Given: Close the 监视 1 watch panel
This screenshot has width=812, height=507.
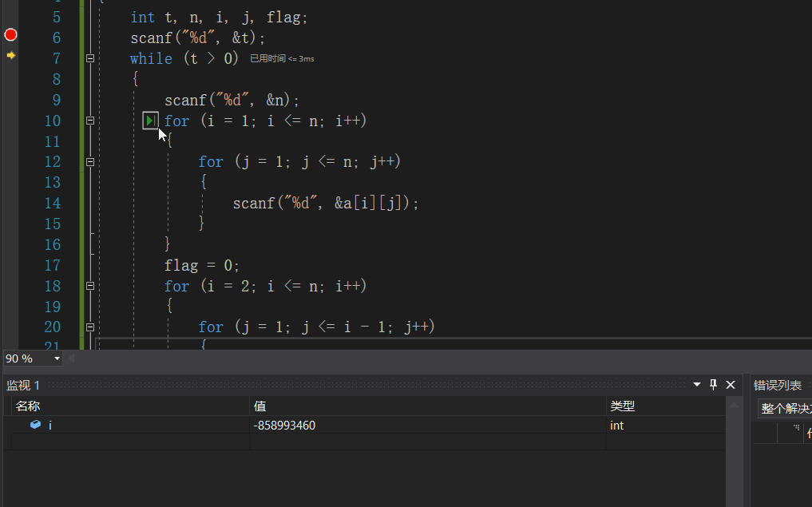Looking at the screenshot, I should click(731, 385).
